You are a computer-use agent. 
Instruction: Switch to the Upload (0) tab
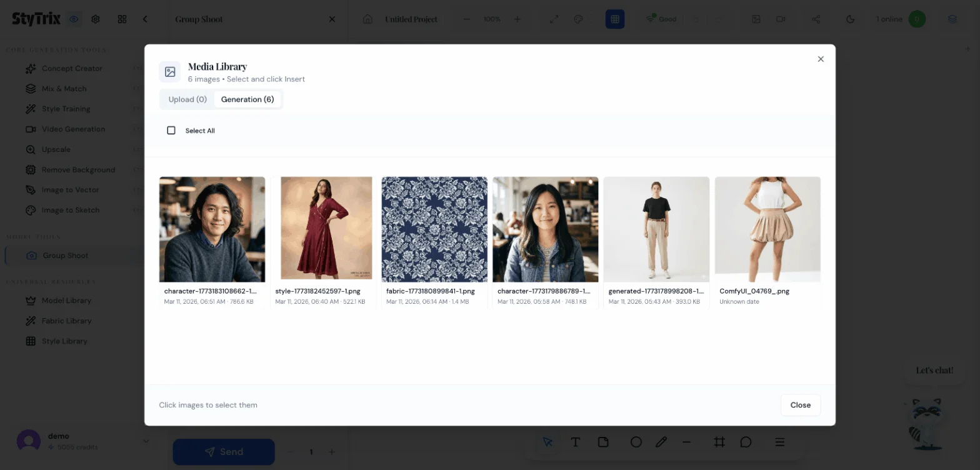click(187, 99)
